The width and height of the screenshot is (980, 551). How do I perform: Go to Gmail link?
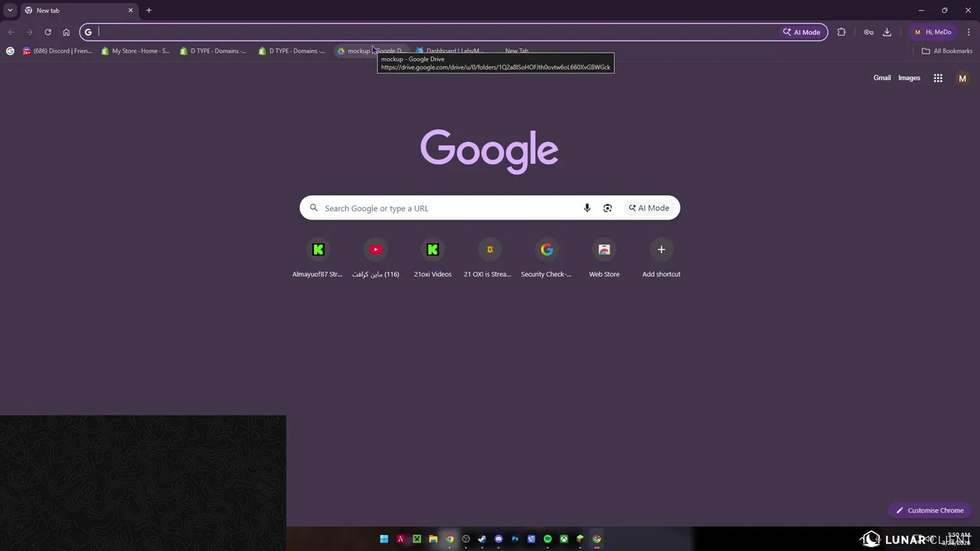pos(882,78)
